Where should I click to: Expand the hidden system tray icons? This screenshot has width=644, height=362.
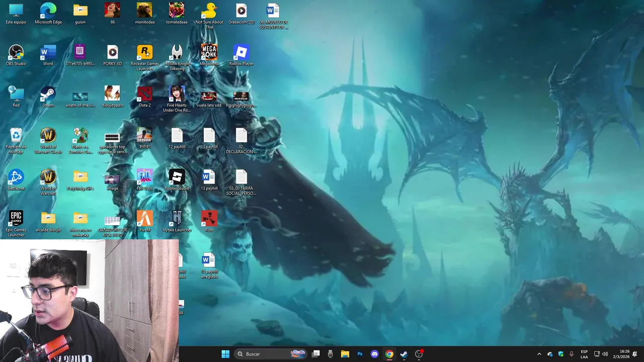(539, 354)
